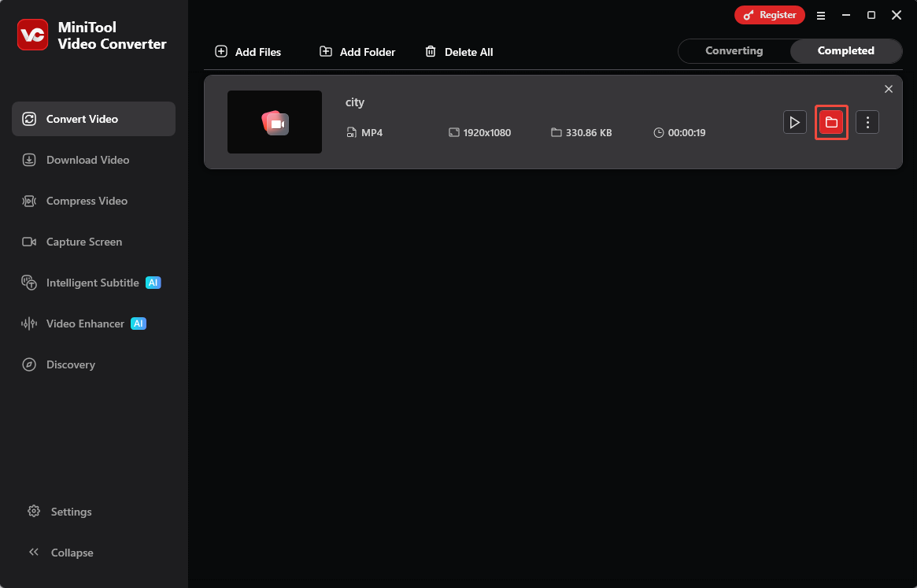Click the AI badge beside Intelligent Subtitle

(153, 283)
